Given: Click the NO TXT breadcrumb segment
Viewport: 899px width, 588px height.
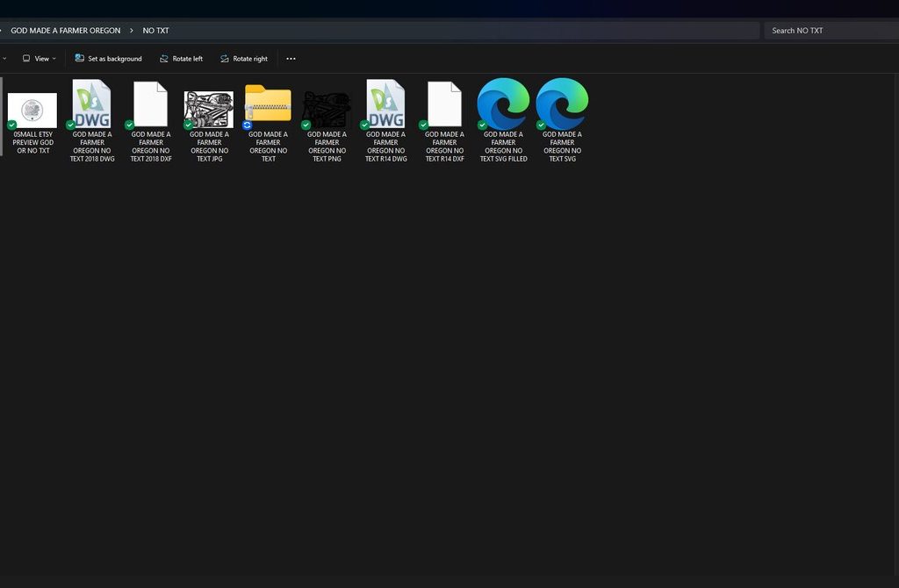Looking at the screenshot, I should pyautogui.click(x=156, y=31).
